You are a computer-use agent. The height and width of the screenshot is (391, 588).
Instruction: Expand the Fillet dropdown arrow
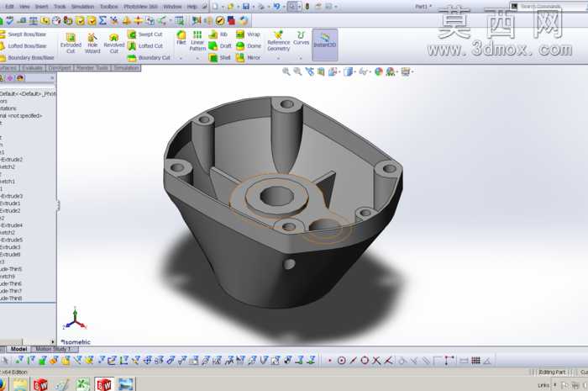[181, 58]
